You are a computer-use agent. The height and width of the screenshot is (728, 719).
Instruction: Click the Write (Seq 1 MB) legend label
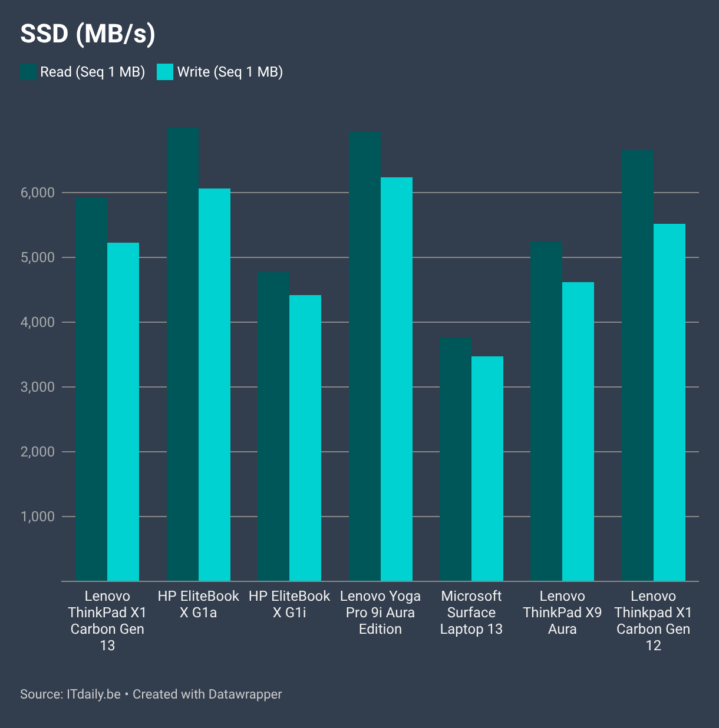point(230,72)
